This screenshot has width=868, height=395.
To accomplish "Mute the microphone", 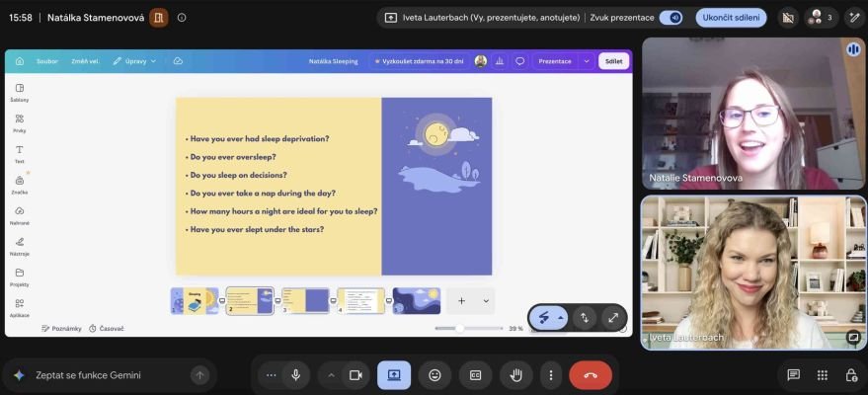I will coord(296,375).
